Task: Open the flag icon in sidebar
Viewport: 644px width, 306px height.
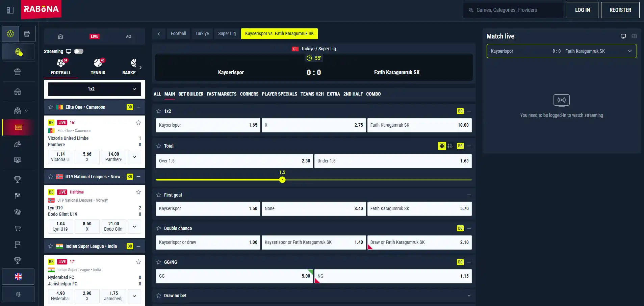Action: pos(18,244)
